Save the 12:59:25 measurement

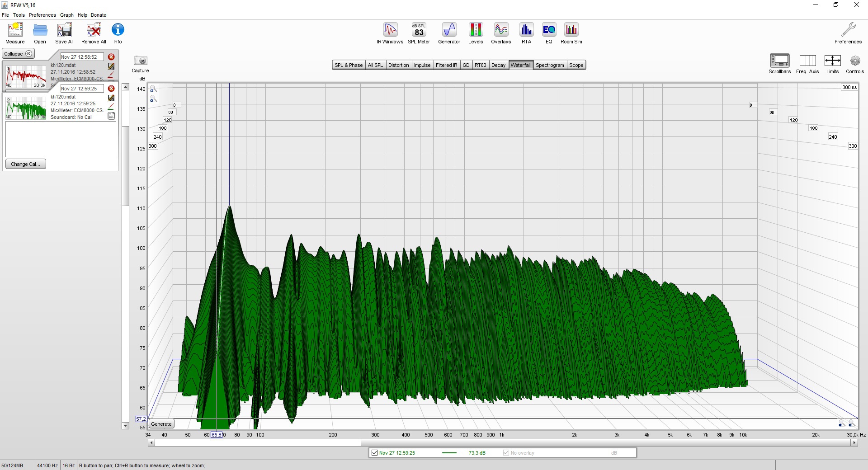click(111, 98)
